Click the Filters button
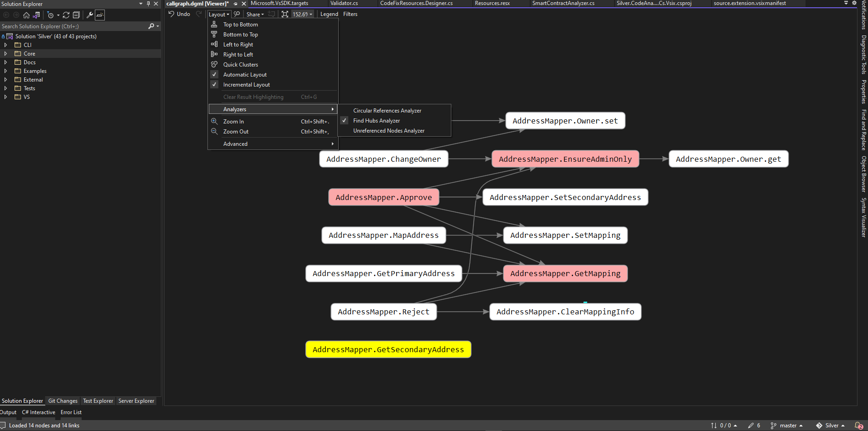The width and height of the screenshot is (868, 431). pyautogui.click(x=350, y=14)
